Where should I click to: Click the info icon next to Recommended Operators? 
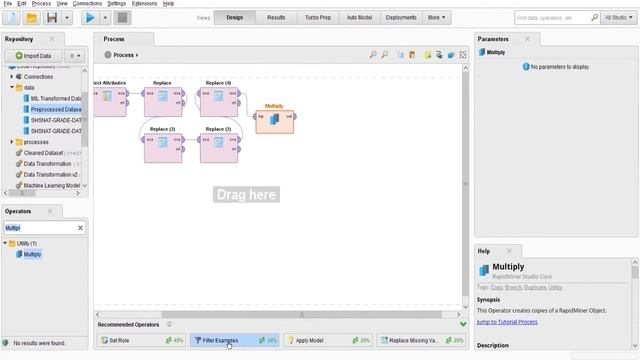[x=169, y=324]
